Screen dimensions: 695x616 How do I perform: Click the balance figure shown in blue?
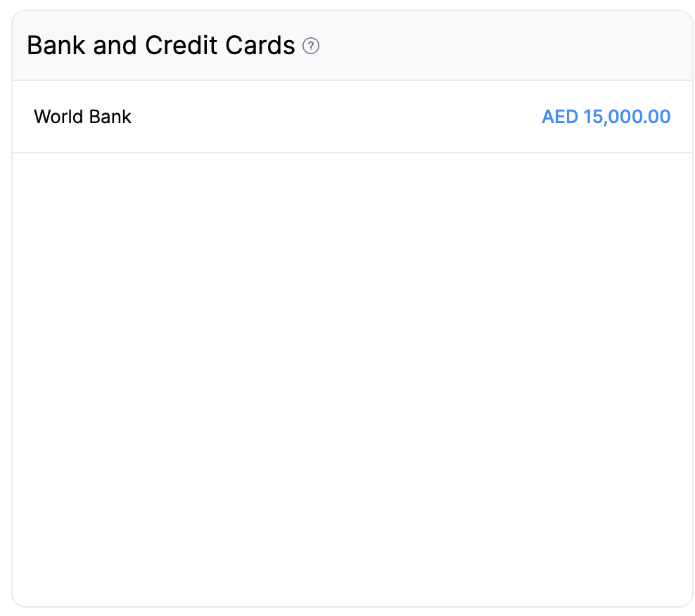(x=606, y=117)
